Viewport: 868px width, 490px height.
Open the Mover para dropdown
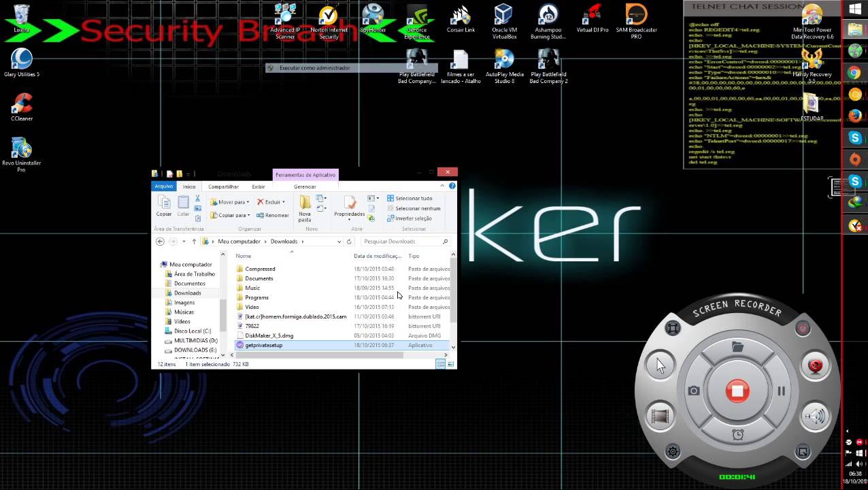click(x=230, y=202)
